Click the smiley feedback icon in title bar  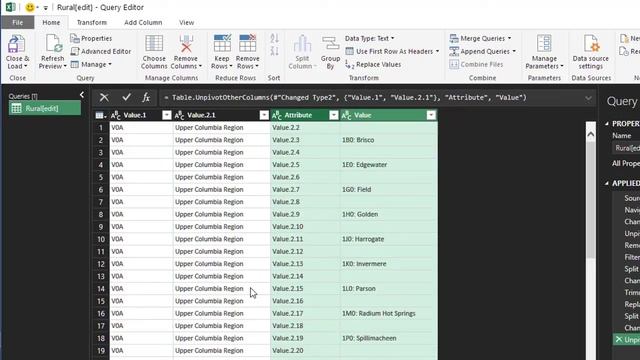(30, 7)
